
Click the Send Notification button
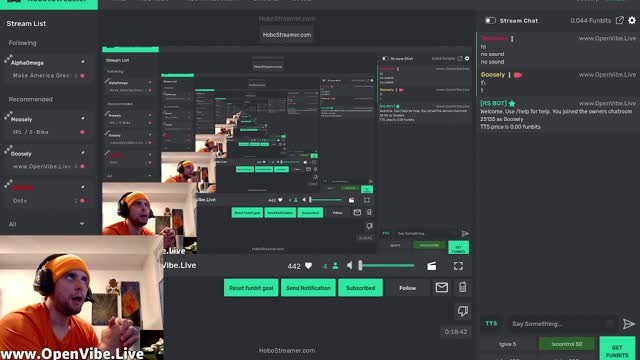tap(308, 288)
